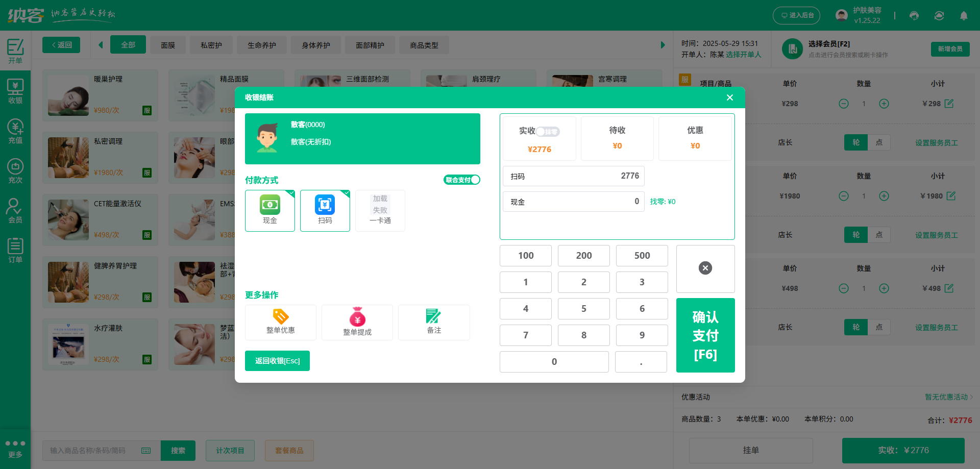Image resolution: width=980 pixels, height=469 pixels.
Task: Edit subtotal for the ¥298 item
Action: click(949, 104)
